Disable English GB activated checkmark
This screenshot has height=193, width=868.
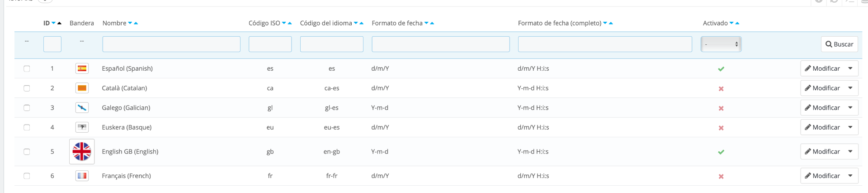721,152
